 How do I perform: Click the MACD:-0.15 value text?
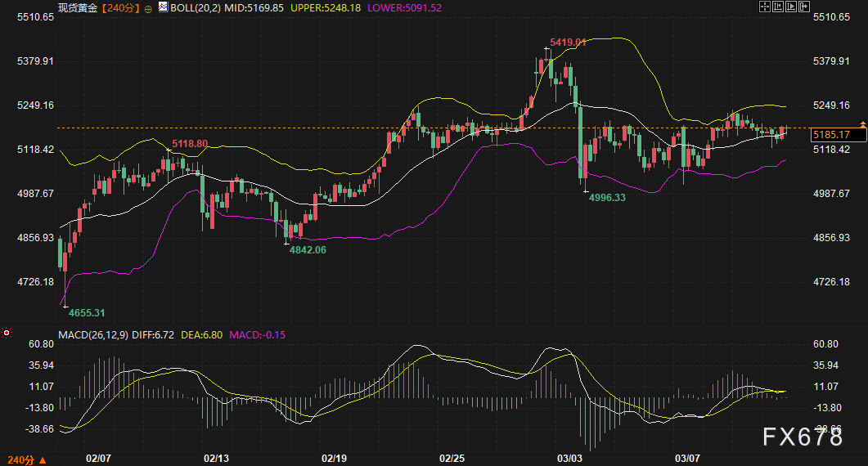[258, 335]
